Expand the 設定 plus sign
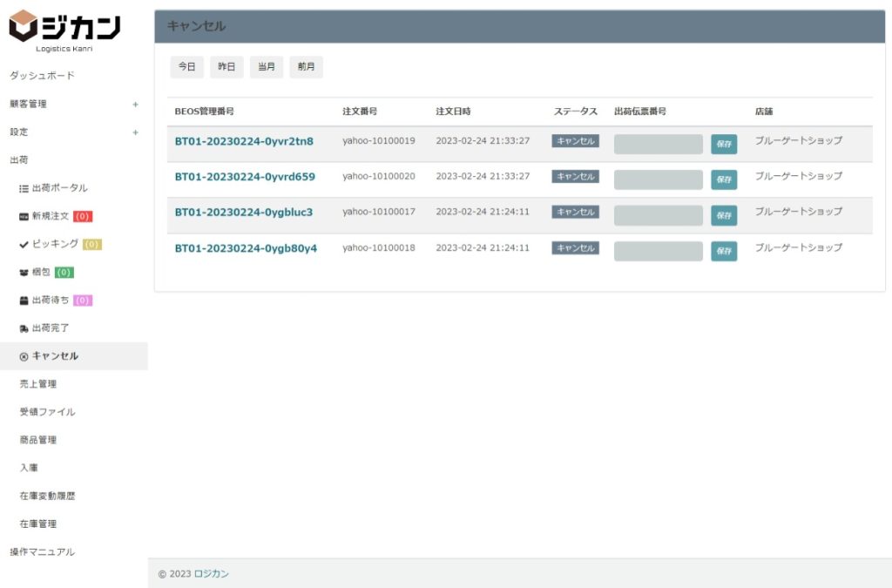 tap(135, 132)
